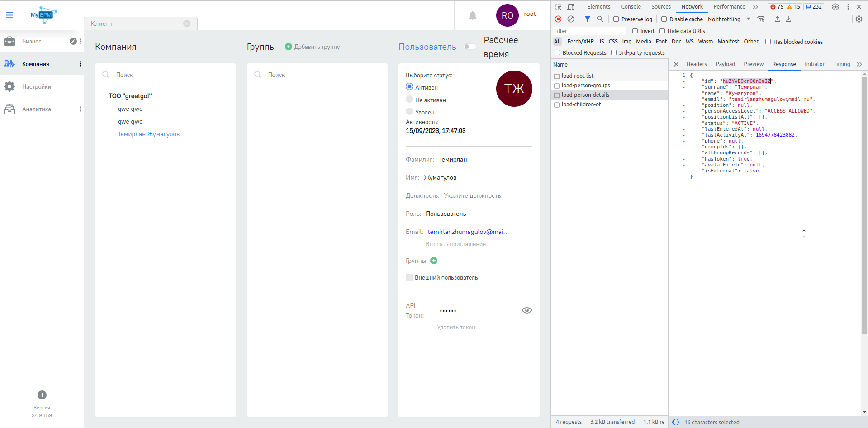868x428 pixels.
Task: Toggle the Пользователь switch
Action: pos(470,47)
